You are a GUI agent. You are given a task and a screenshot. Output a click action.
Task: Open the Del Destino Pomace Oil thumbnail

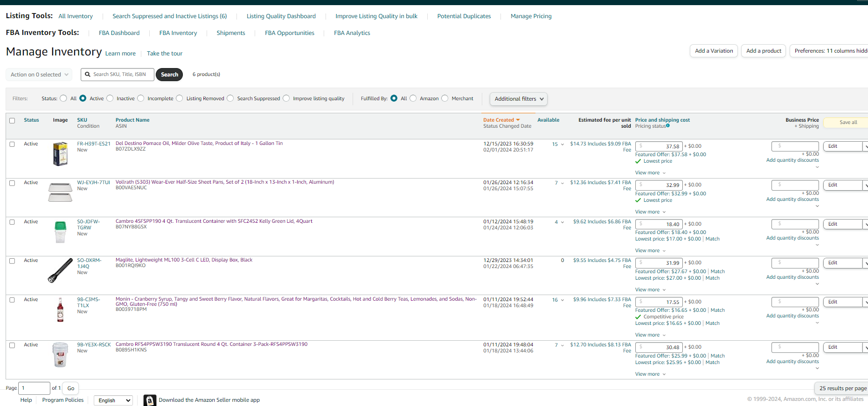click(x=60, y=154)
